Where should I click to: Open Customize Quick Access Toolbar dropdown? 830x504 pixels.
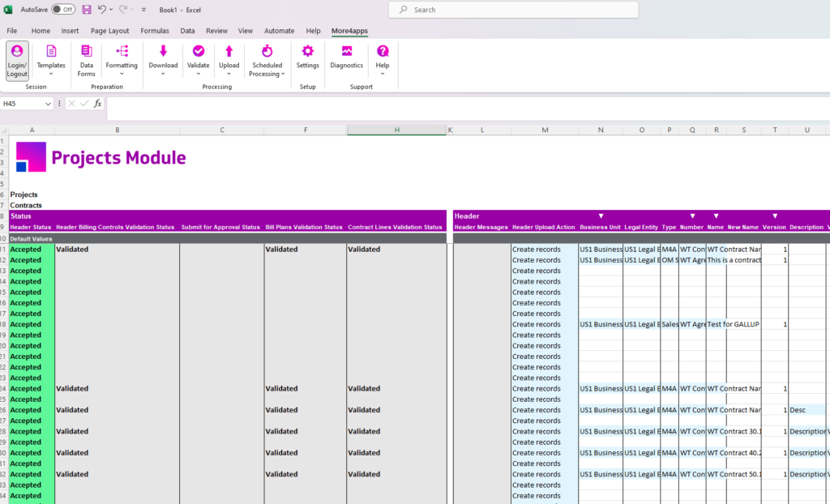click(x=143, y=10)
